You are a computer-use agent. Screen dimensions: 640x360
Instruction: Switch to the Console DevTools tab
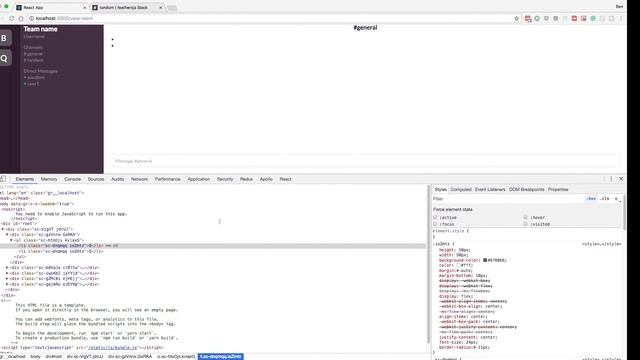(x=73, y=179)
